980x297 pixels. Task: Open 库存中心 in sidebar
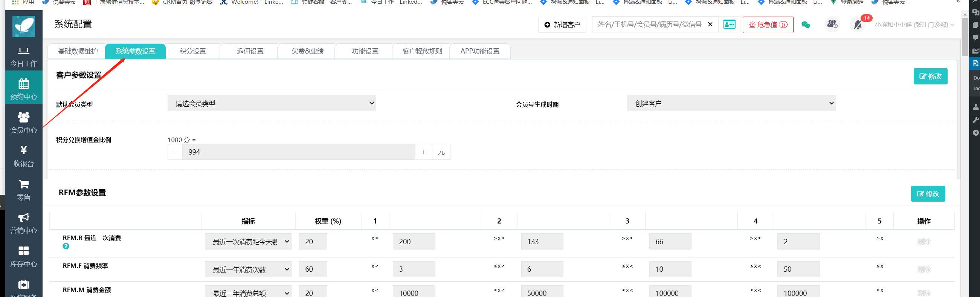(24, 257)
